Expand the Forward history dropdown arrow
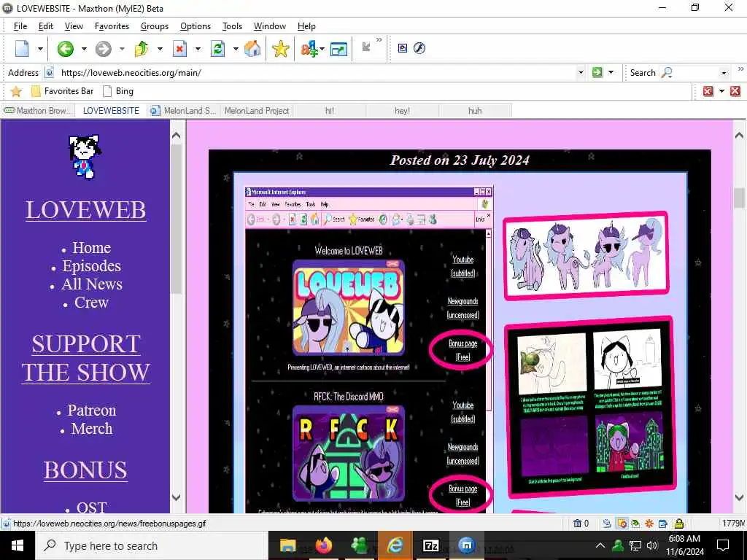 coord(122,49)
